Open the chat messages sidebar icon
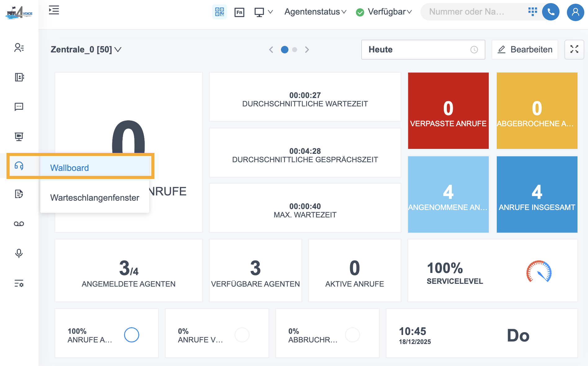The image size is (588, 366). (19, 107)
